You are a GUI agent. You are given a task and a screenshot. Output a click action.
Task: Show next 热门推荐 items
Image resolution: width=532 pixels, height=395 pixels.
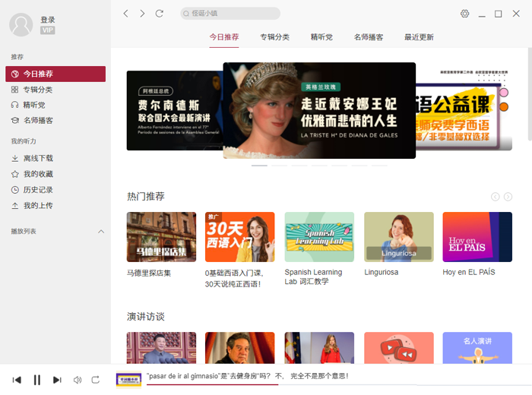(x=508, y=197)
